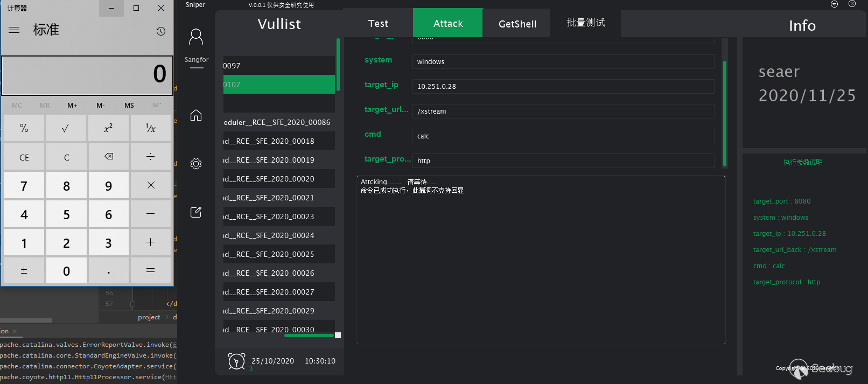Select vuln item eduler__RCE__SFE_2020_00086
This screenshot has height=384, width=868.
point(279,122)
